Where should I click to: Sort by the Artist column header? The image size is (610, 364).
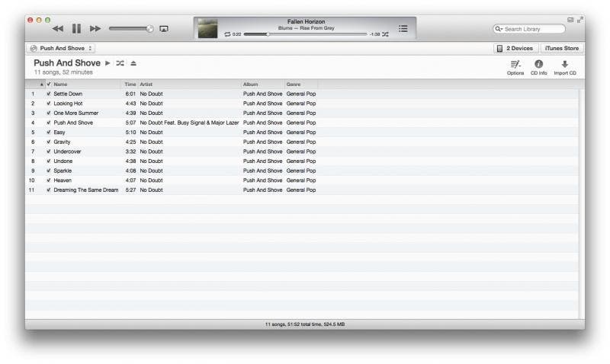click(x=189, y=85)
